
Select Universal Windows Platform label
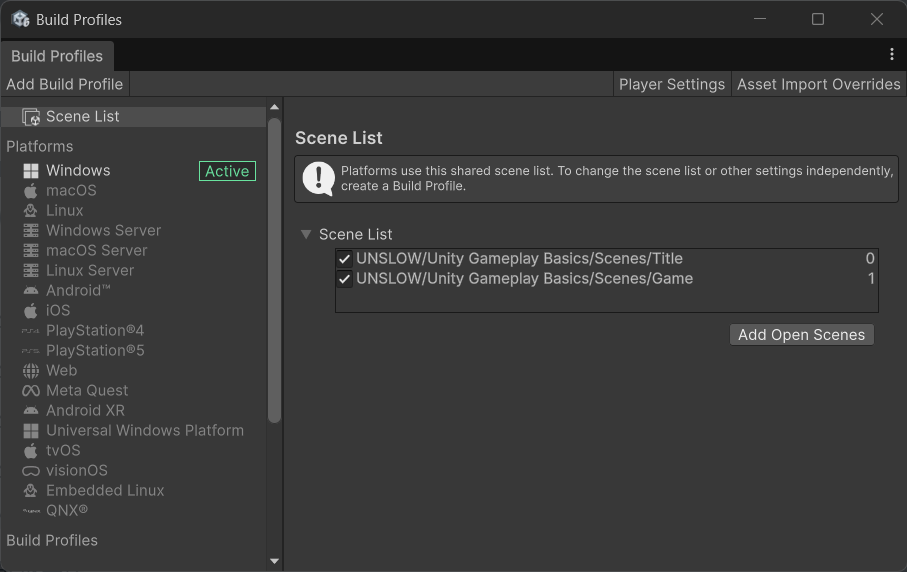tap(145, 431)
